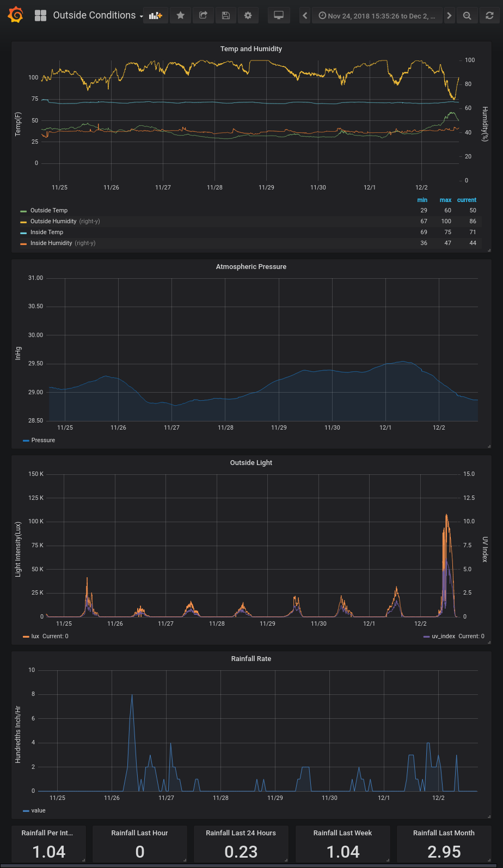Screen dimensions: 503x868
Task: Change uv_index purple series color
Action: click(427, 637)
